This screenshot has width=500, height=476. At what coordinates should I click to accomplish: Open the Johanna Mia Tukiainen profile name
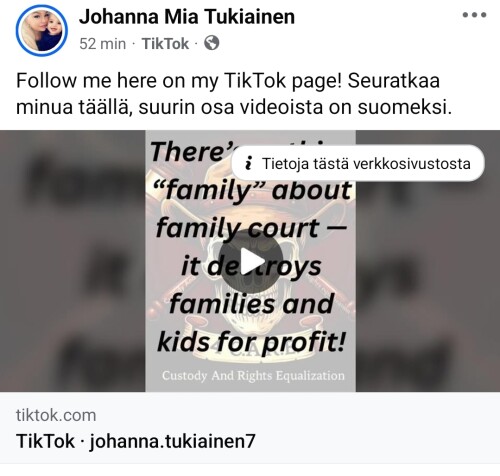[187, 16]
